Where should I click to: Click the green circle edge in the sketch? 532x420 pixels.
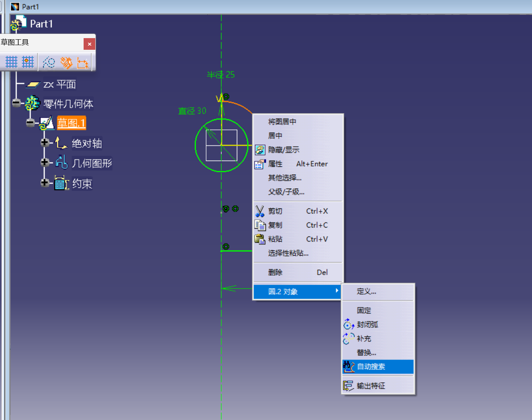tap(196, 145)
